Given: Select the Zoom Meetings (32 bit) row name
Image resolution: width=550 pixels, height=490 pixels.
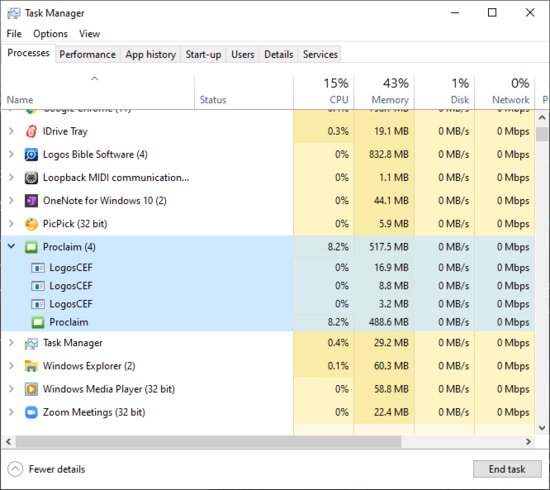Looking at the screenshot, I should tap(94, 412).
